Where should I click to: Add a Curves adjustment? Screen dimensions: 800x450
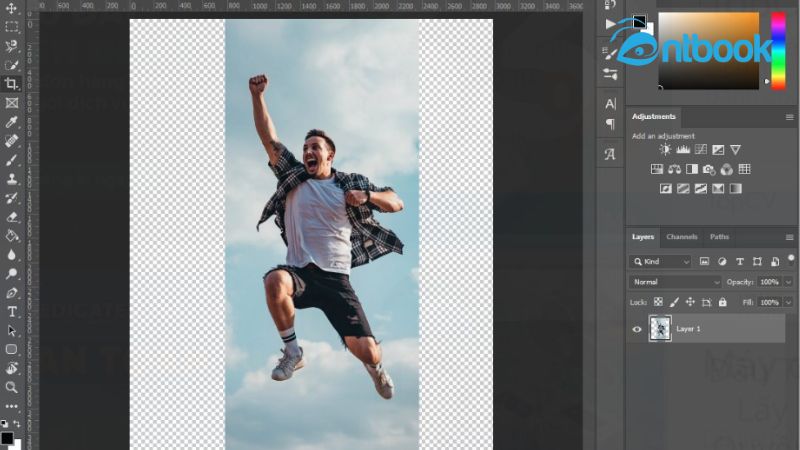click(701, 149)
